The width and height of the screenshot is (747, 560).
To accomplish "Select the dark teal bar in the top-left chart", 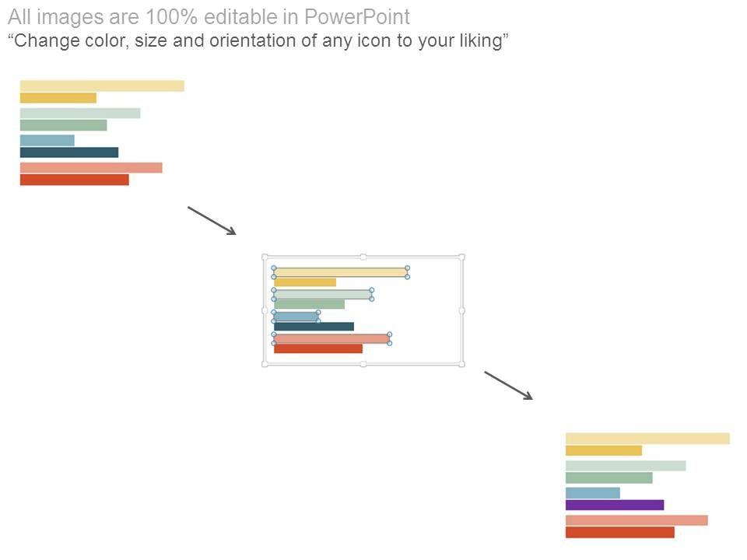I will (x=68, y=152).
